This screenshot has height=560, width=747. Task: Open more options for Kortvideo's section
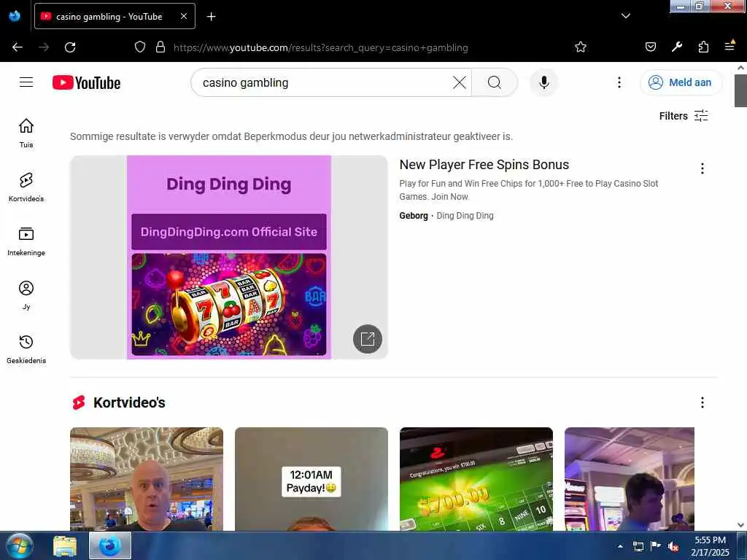click(702, 402)
